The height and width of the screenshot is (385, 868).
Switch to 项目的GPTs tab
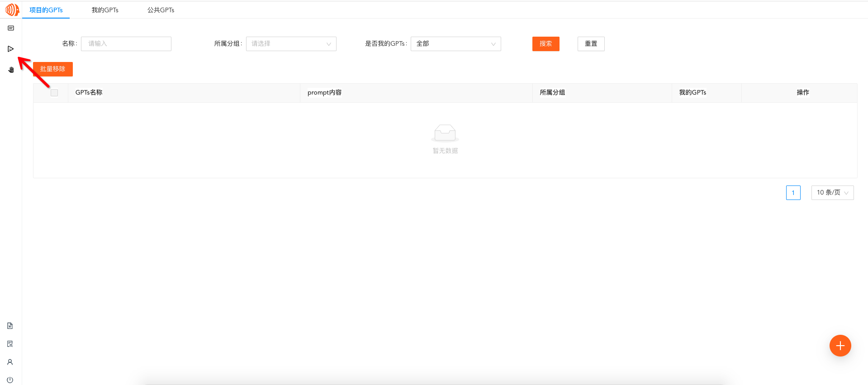pos(46,10)
